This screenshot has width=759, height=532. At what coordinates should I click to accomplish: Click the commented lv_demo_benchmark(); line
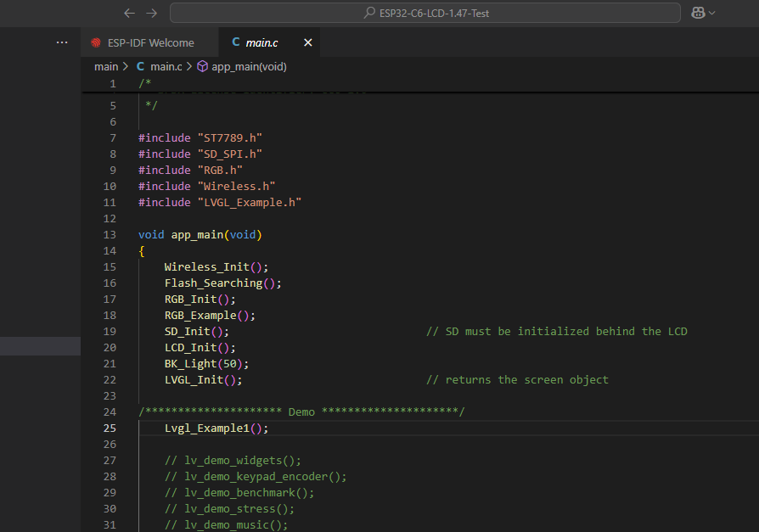tap(239, 493)
